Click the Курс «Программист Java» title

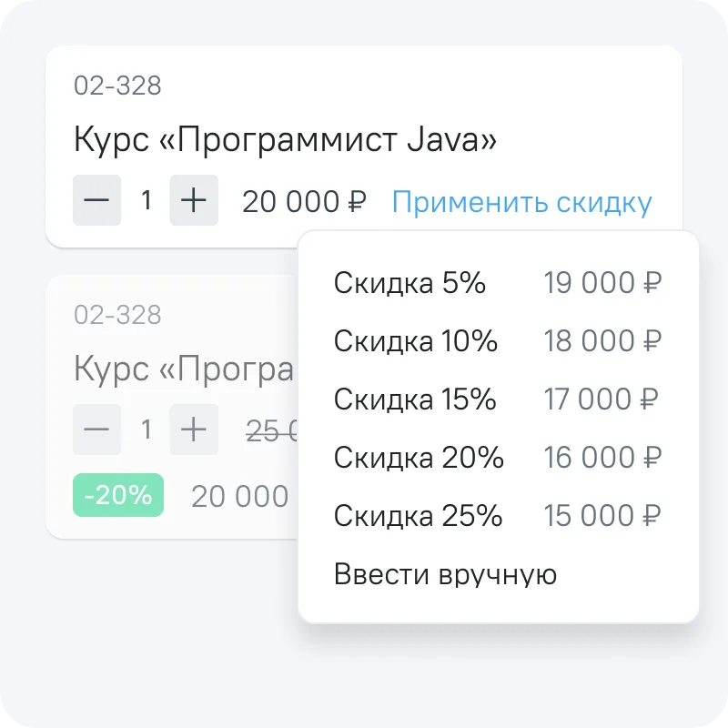click(285, 139)
